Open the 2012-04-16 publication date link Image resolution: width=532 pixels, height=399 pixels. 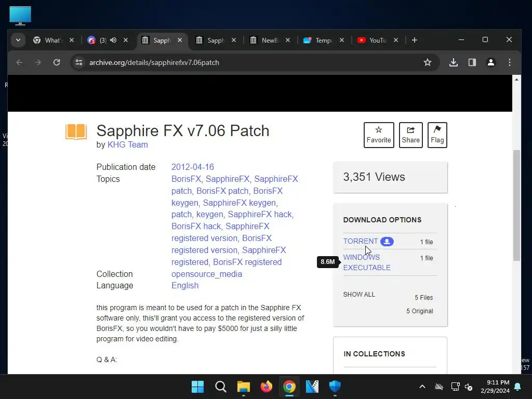tap(192, 167)
